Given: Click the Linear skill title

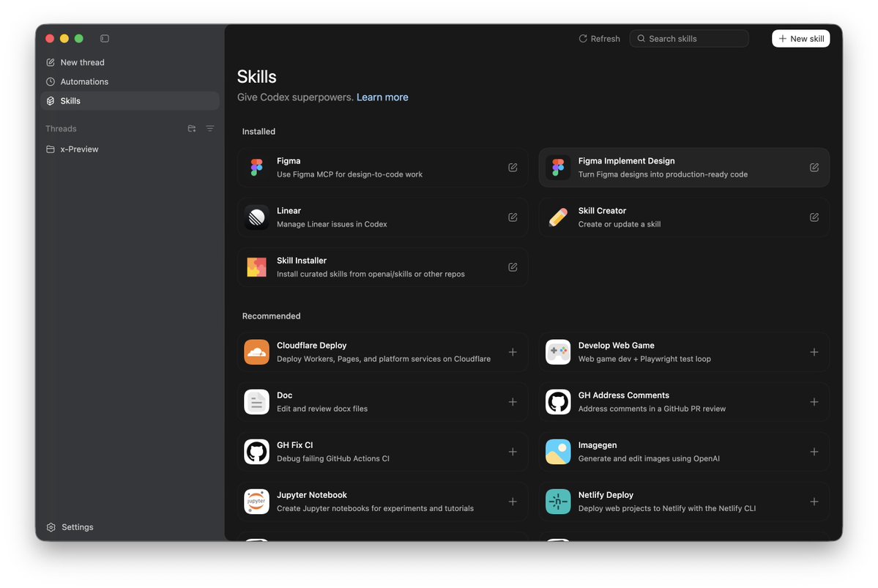Looking at the screenshot, I should [x=289, y=211].
